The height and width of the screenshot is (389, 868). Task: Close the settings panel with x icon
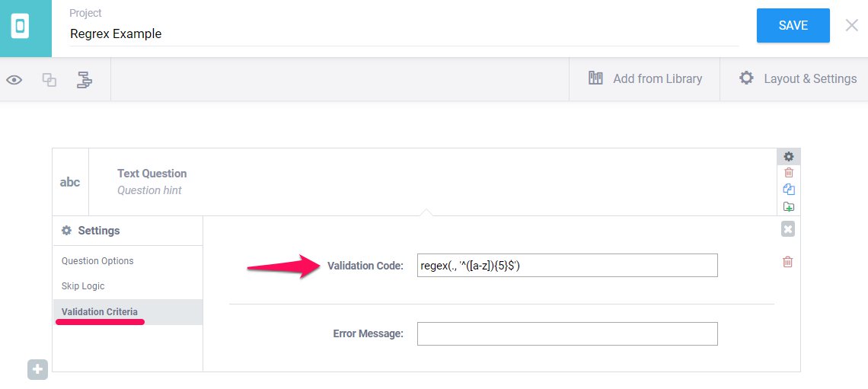point(788,228)
